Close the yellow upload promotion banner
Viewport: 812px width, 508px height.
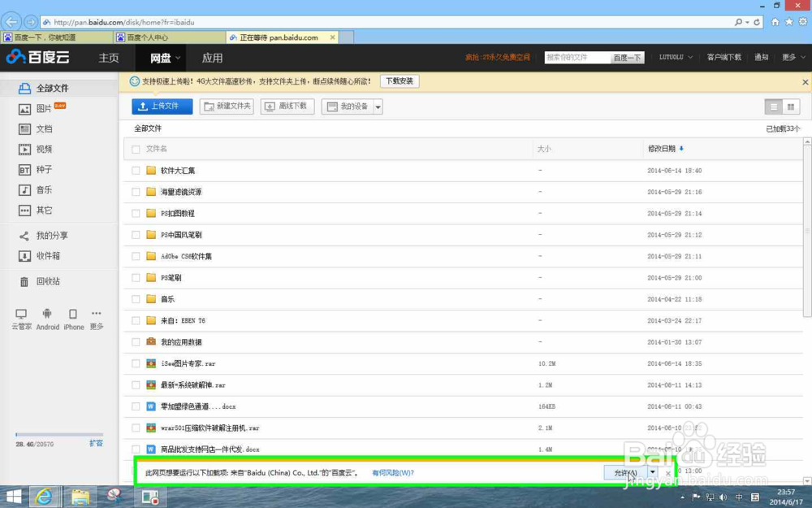pos(806,82)
